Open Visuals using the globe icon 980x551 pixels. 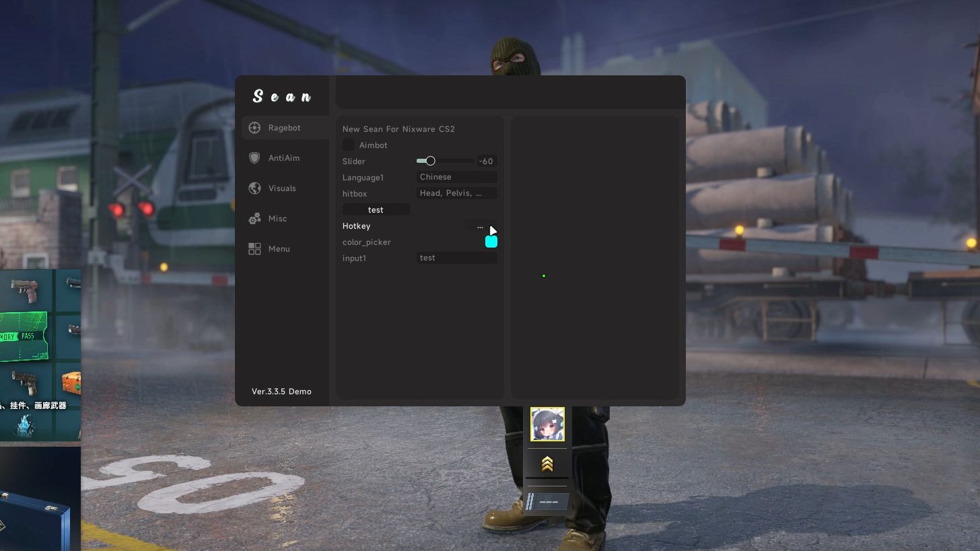click(254, 188)
